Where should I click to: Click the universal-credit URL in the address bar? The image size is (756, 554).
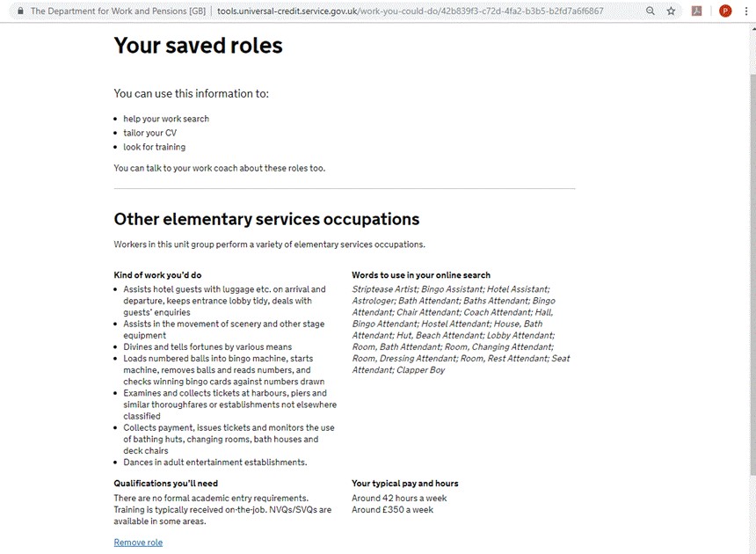tap(410, 11)
